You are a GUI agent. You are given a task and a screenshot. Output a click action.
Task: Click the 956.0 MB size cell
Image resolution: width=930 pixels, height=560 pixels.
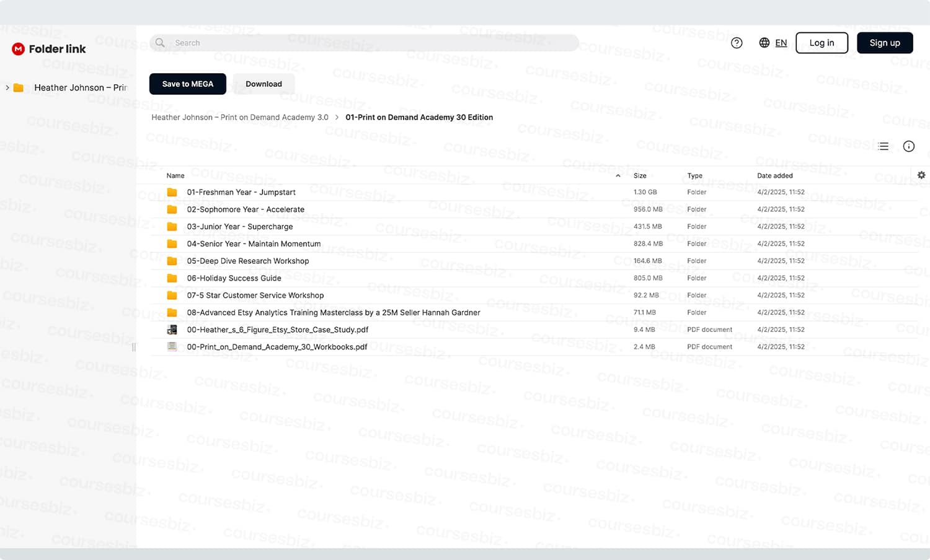(x=648, y=209)
